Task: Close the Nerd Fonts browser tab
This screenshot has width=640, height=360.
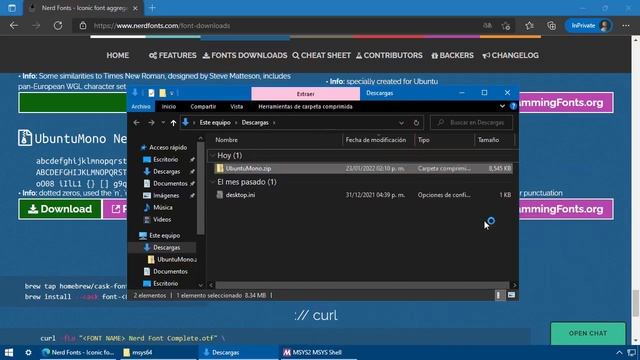Action: click(135, 8)
